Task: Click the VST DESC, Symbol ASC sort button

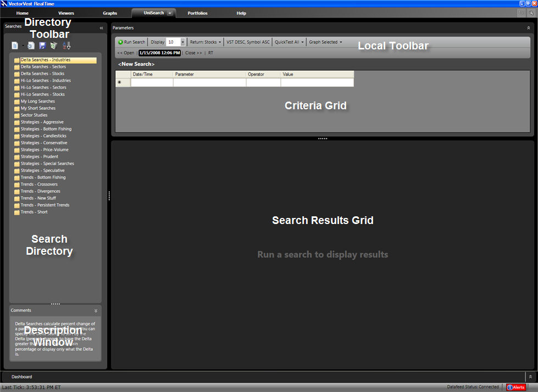Action: pos(248,42)
